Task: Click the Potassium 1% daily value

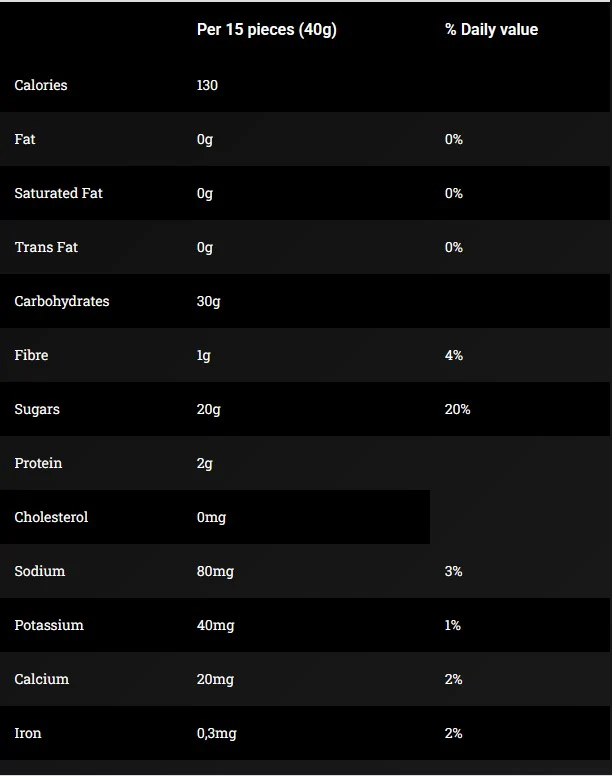Action: point(453,625)
